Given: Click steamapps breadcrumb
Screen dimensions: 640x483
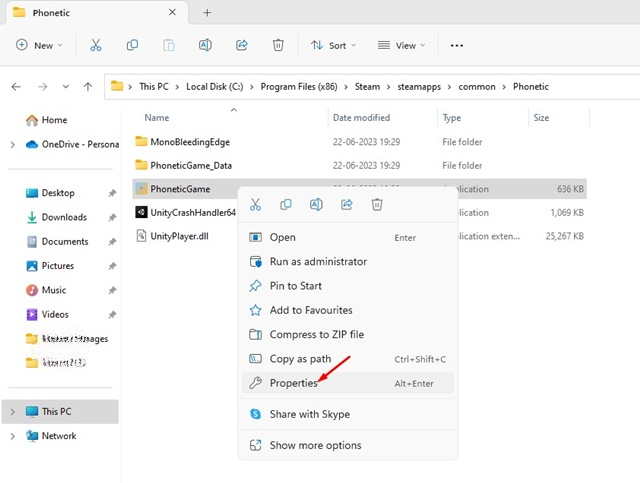Looking at the screenshot, I should [419, 87].
